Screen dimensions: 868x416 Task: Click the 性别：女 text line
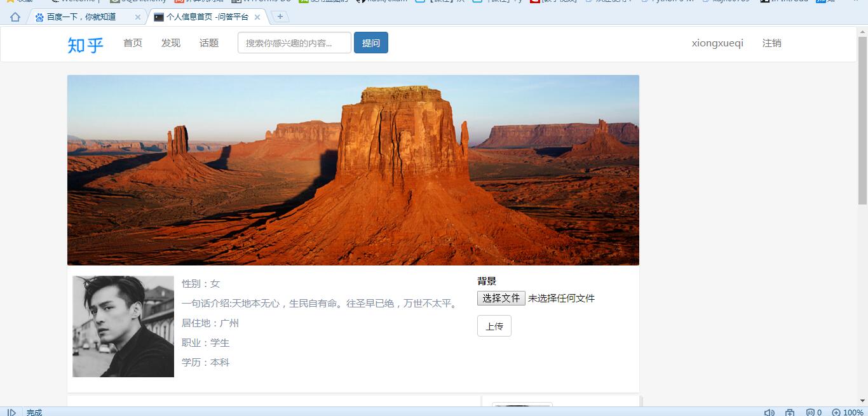(201, 284)
